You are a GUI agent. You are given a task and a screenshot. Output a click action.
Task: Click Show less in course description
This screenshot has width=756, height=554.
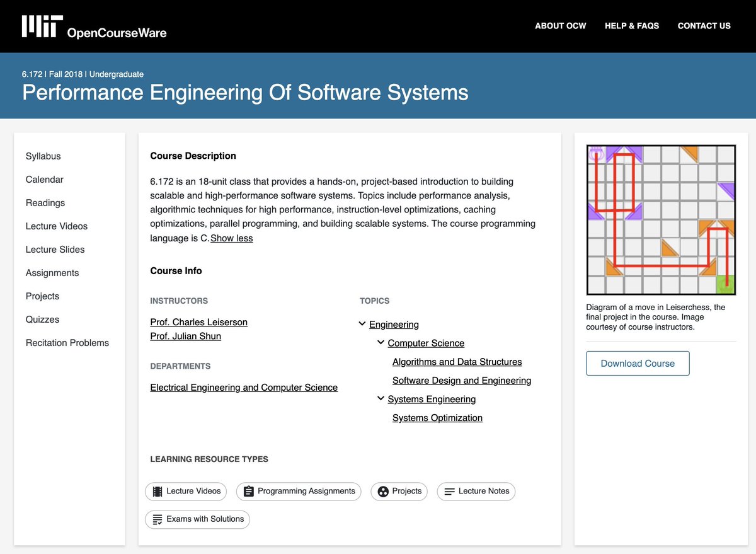point(231,238)
